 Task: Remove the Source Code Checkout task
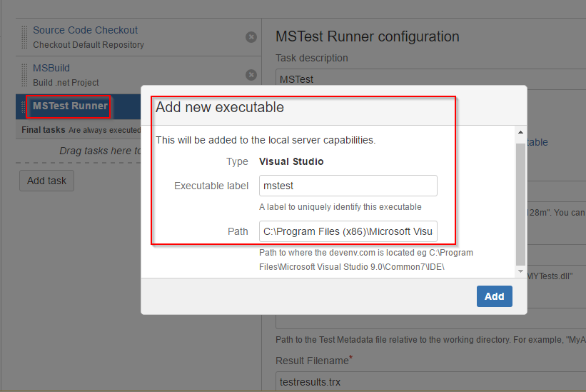(x=251, y=37)
